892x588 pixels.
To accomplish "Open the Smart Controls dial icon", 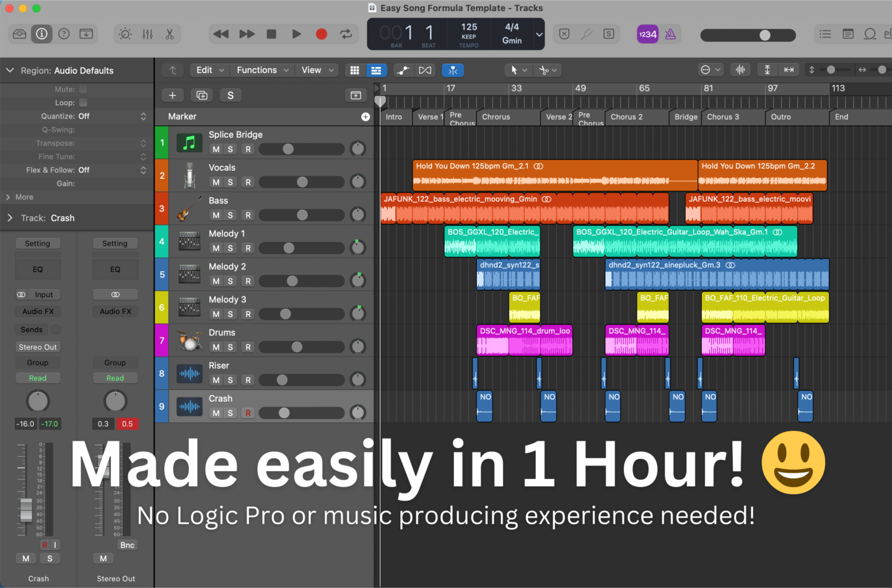I will (125, 34).
